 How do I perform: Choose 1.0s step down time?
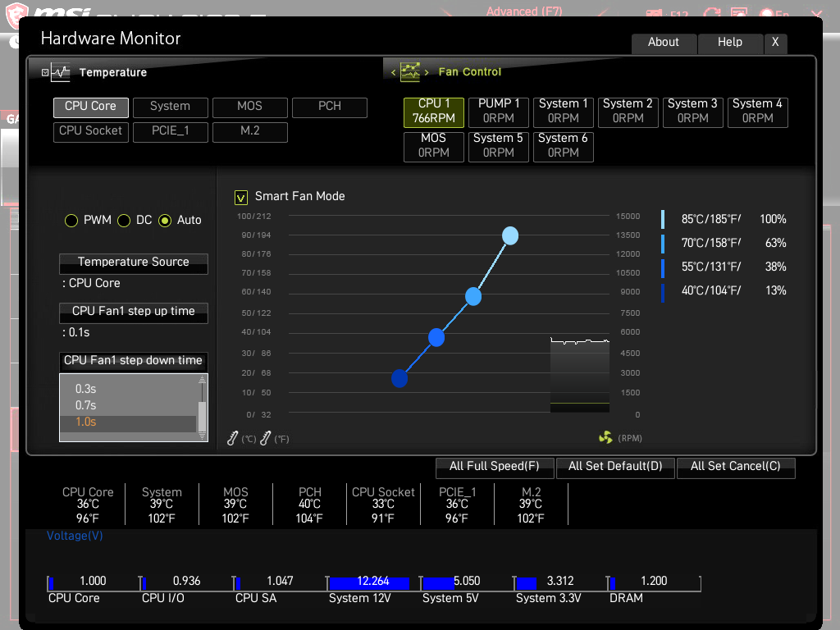(x=128, y=422)
